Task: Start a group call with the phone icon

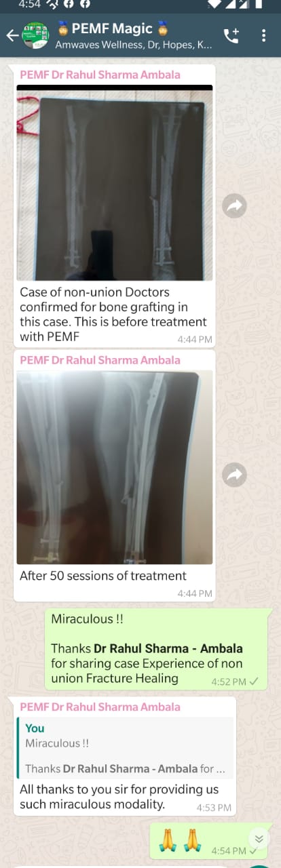Action: [231, 35]
